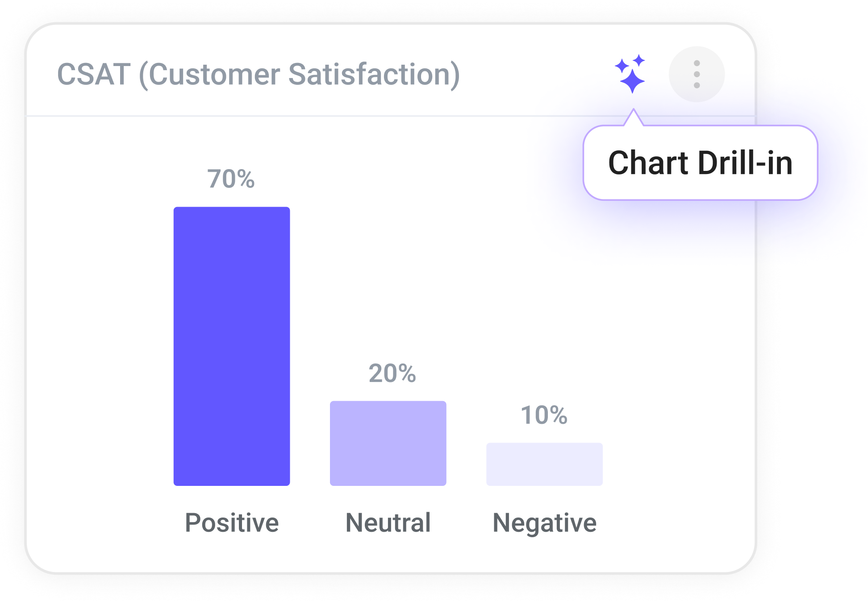Click the "(Customer Satisfaction)" title text
868x601 pixels.
[x=299, y=75]
